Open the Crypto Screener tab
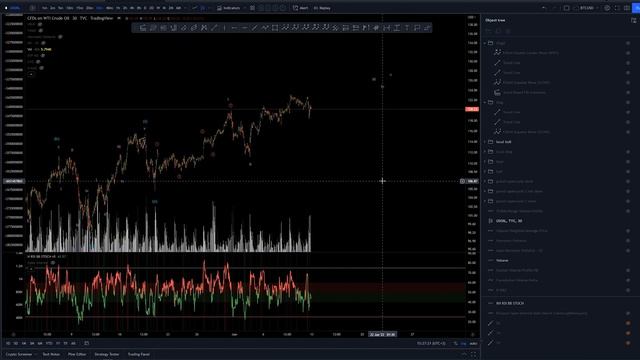Viewport: 640px width, 360px height. (19, 354)
